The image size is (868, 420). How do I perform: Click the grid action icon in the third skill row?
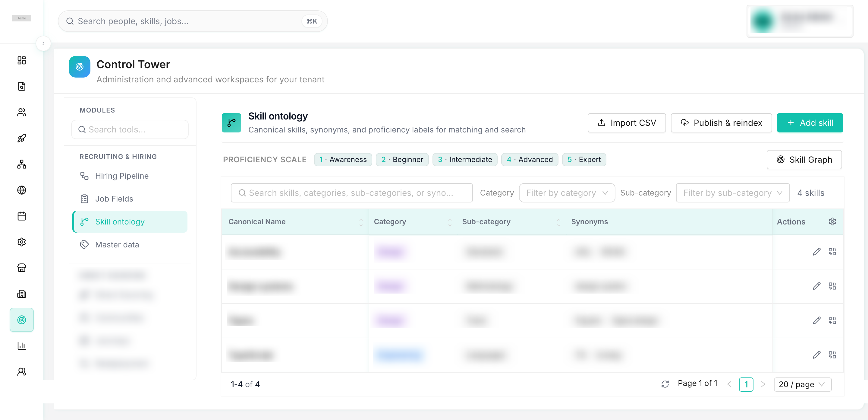point(832,320)
